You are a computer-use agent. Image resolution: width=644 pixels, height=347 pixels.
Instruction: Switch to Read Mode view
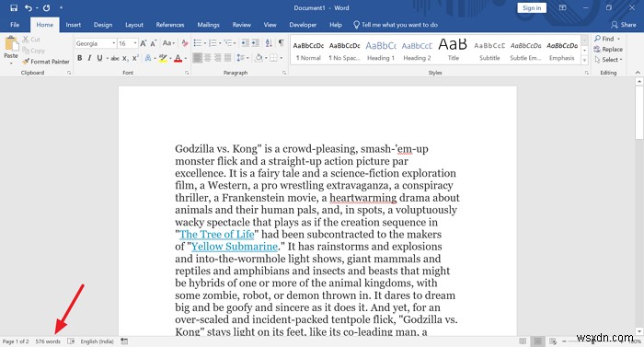(523, 341)
